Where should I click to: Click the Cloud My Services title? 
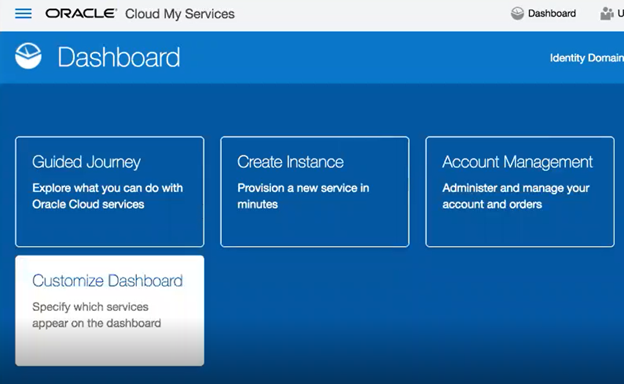(x=180, y=14)
